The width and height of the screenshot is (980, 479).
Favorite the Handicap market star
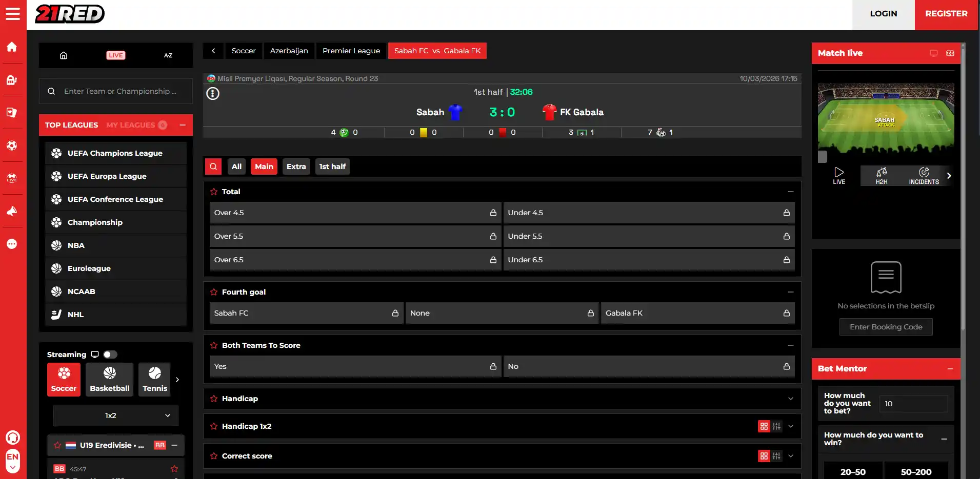214,399
